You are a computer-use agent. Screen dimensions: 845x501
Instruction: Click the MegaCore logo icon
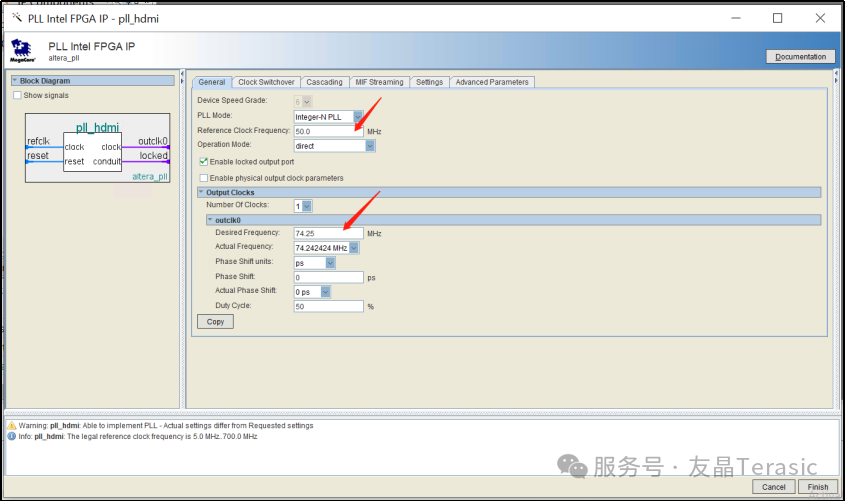click(x=22, y=51)
